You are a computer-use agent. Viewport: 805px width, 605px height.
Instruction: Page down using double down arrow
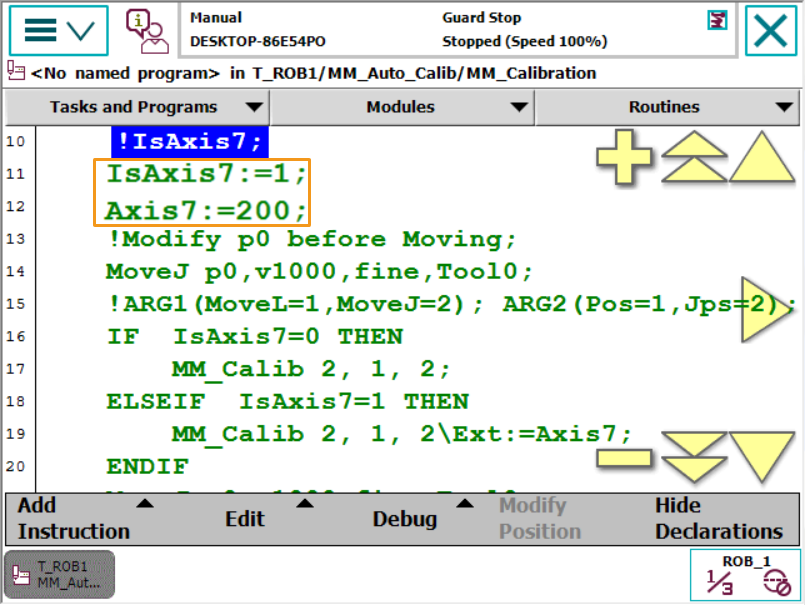(x=694, y=457)
